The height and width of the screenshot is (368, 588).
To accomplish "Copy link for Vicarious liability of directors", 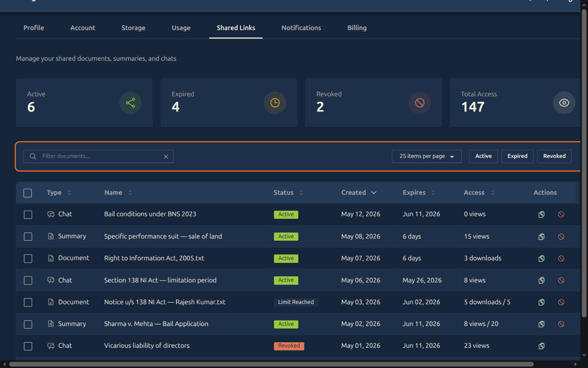I will click(541, 346).
